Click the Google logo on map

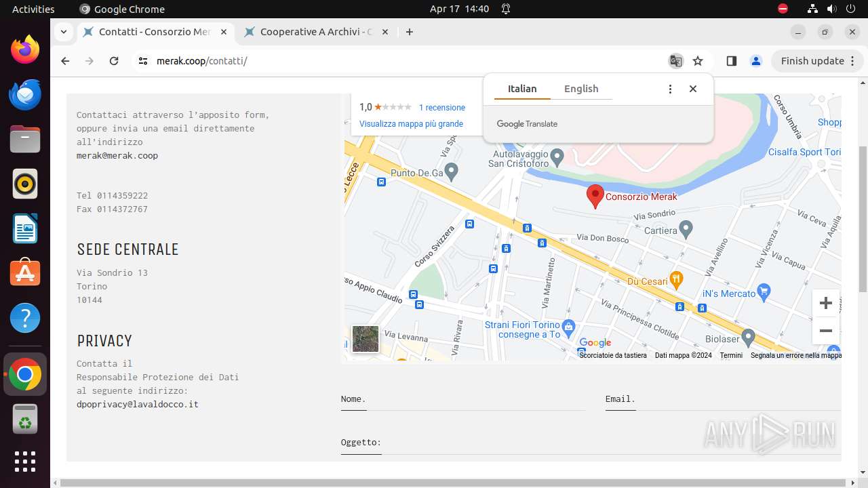coord(595,343)
